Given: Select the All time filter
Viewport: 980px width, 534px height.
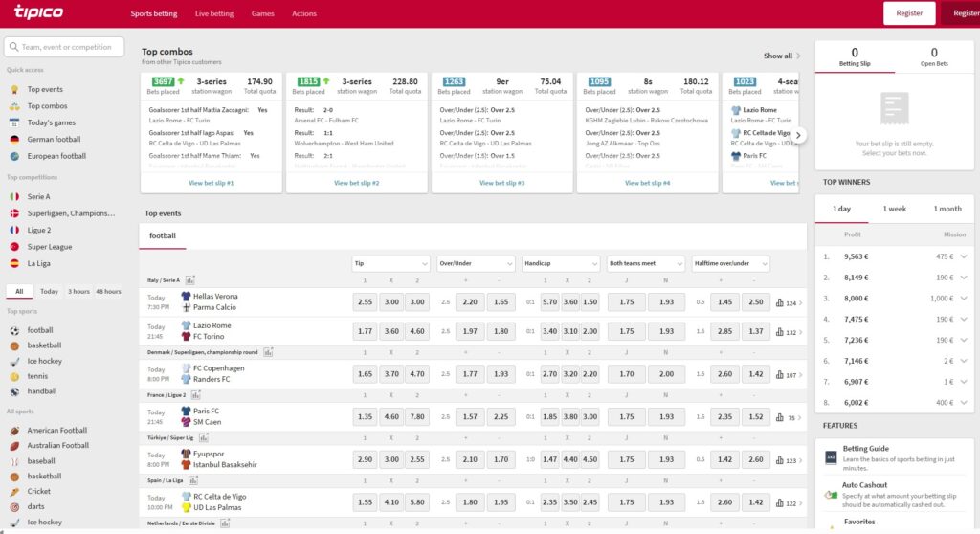Looking at the screenshot, I should [x=19, y=291].
